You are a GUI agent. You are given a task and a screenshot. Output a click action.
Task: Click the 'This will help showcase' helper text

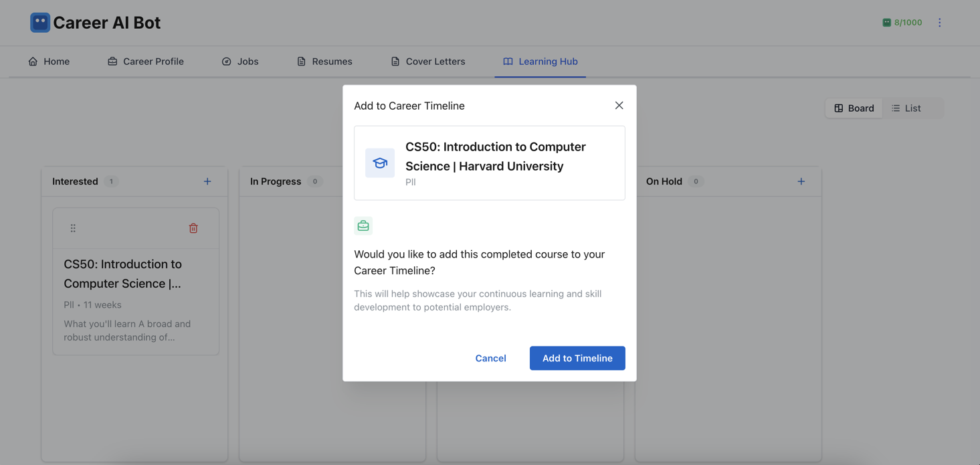pos(478,300)
